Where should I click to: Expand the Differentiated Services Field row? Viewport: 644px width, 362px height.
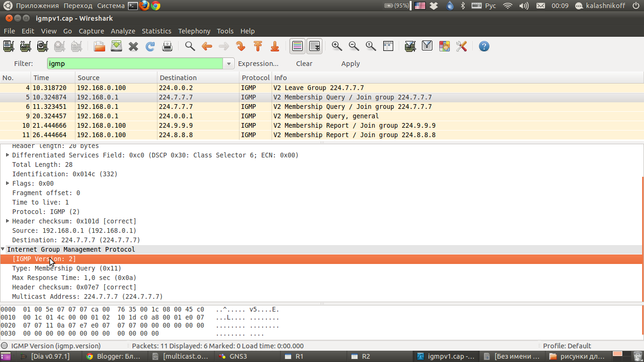pyautogui.click(x=8, y=155)
